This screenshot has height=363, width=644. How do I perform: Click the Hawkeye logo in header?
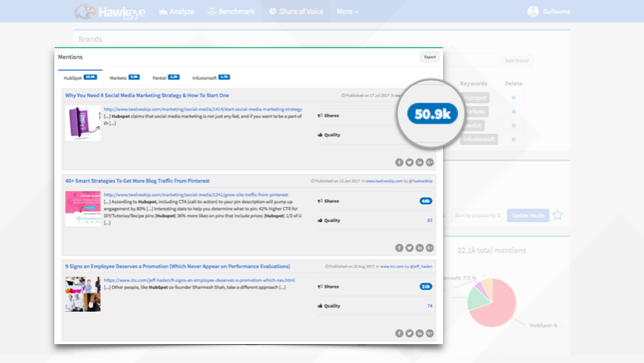coord(110,12)
